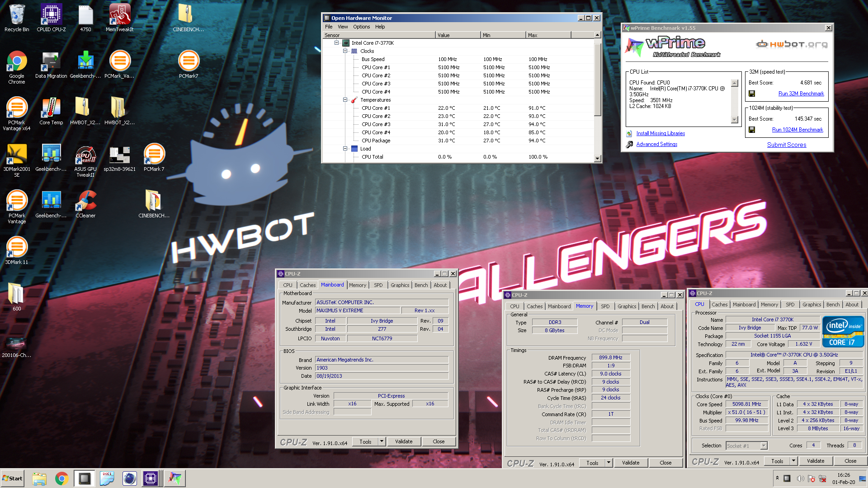Open File menu in Open Hardware Monitor
868x488 pixels.
coord(329,27)
